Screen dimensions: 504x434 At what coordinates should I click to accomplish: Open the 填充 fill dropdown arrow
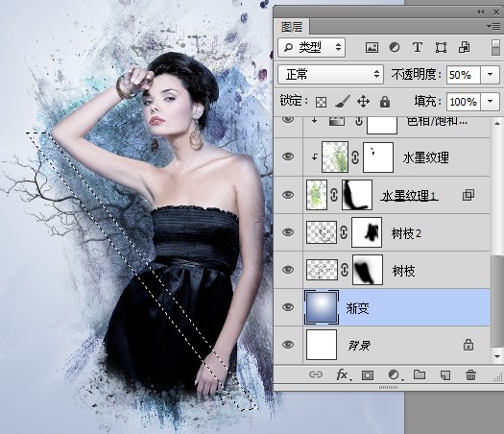click(491, 102)
